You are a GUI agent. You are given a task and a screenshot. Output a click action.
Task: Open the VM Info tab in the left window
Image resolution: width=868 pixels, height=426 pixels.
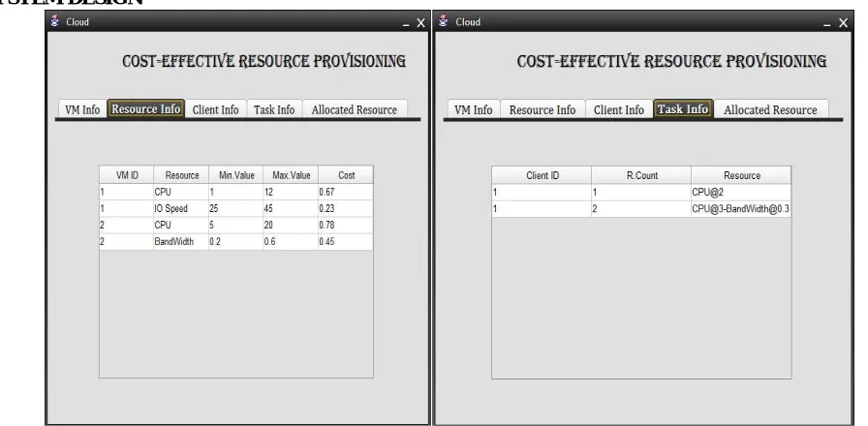(82, 109)
